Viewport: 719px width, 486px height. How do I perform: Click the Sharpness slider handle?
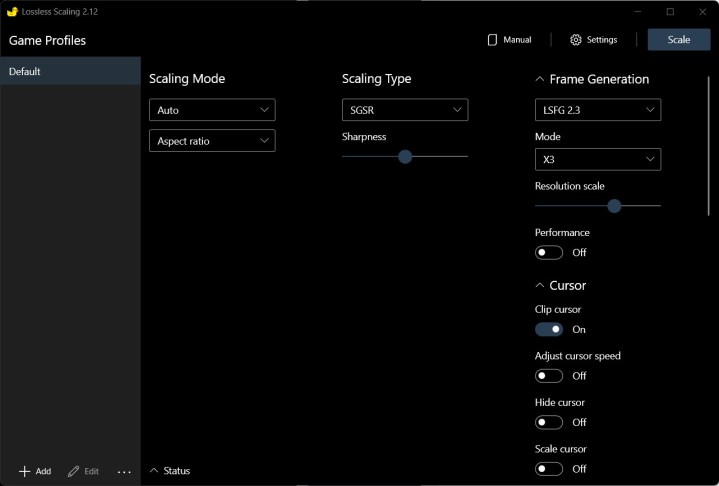(x=405, y=156)
